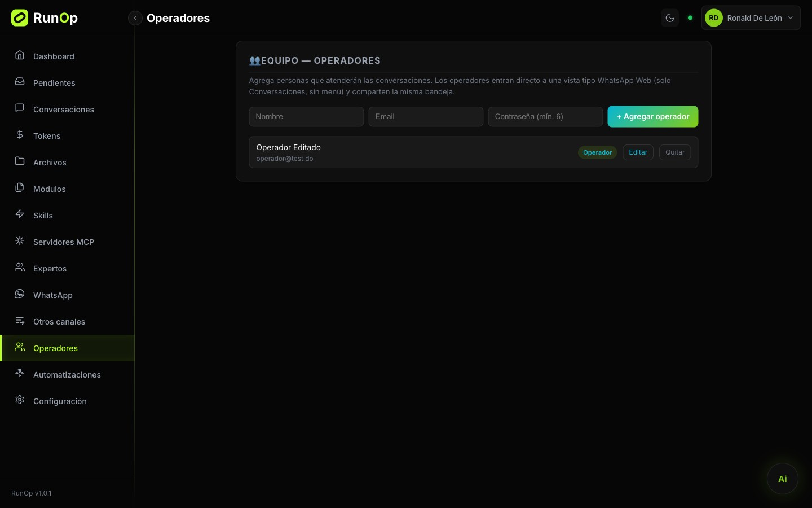Click the Otros canales list-arrow icon
This screenshot has height=508, width=812.
click(x=20, y=321)
